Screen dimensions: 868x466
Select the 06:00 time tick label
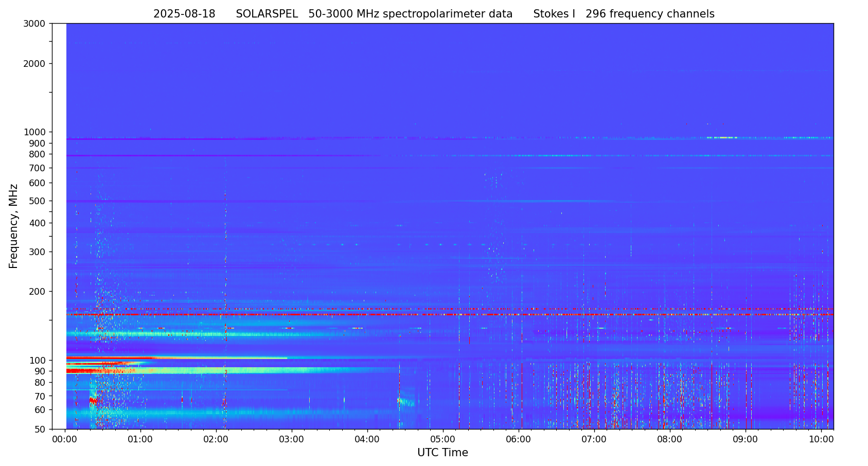(x=518, y=440)
